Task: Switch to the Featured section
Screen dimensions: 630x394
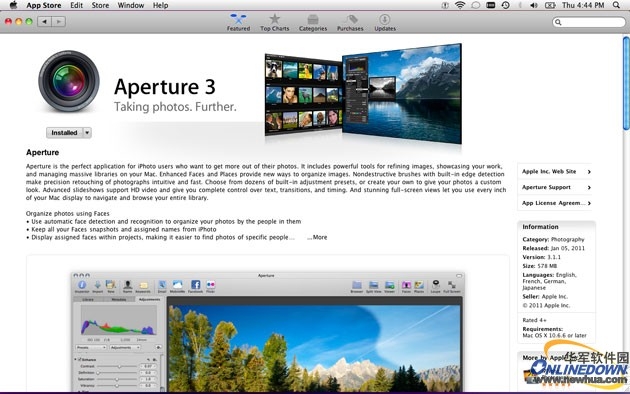Action: (238, 22)
